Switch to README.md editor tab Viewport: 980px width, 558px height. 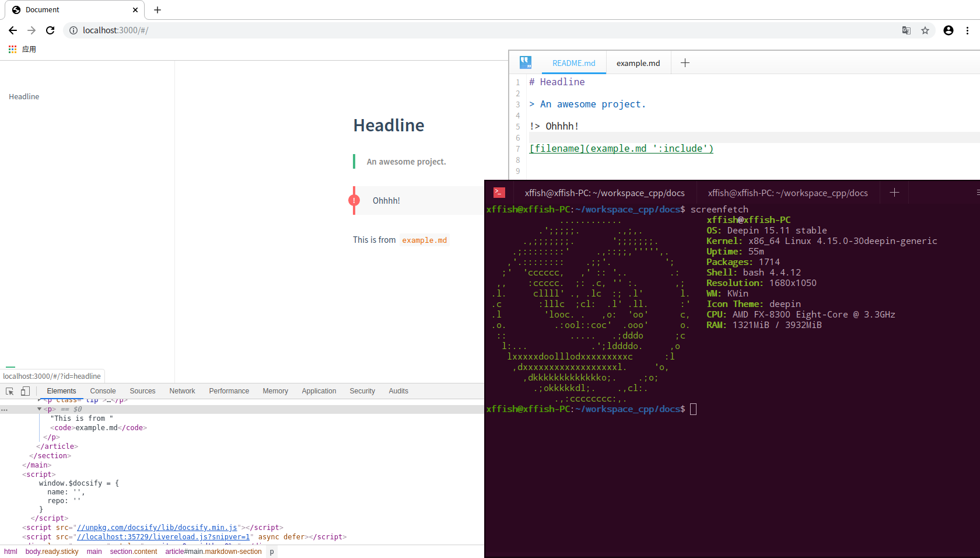[574, 63]
